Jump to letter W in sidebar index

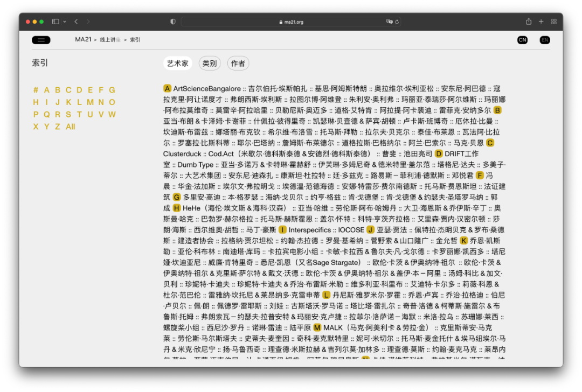pyautogui.click(x=112, y=114)
